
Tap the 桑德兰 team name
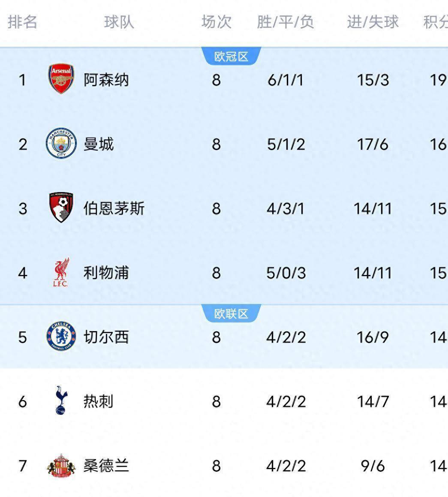pyautogui.click(x=106, y=466)
